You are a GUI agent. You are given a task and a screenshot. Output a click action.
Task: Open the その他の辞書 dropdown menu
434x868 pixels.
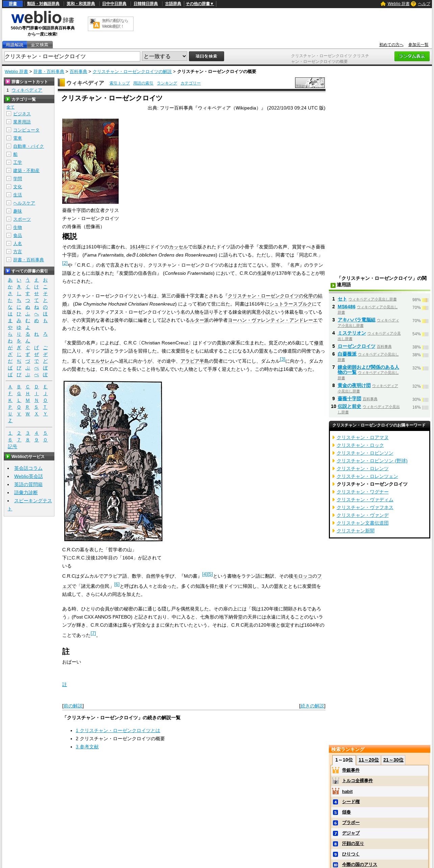(x=200, y=4)
